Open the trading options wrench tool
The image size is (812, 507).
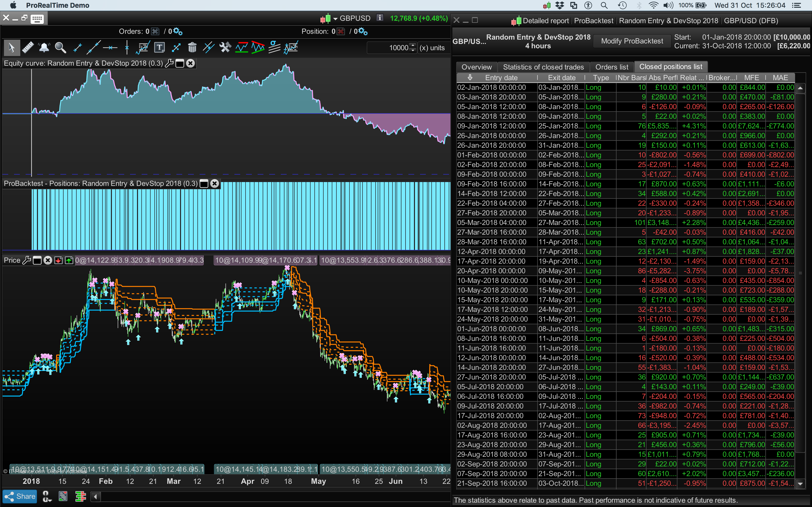(225, 47)
